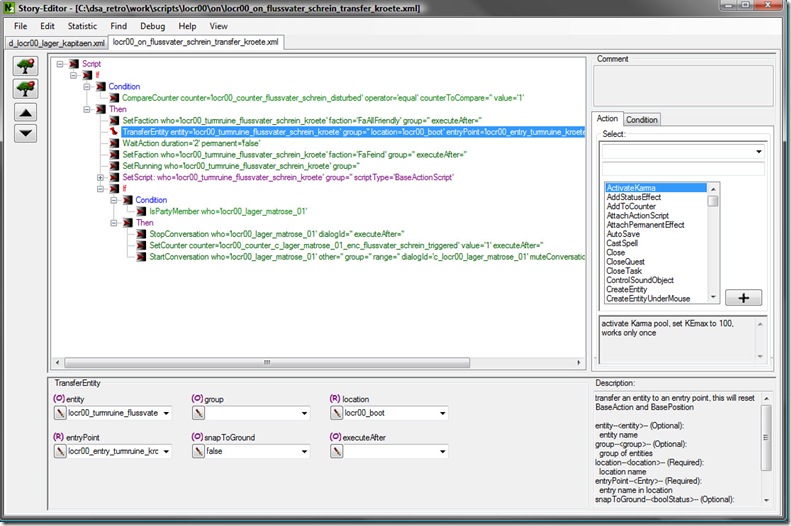
Task: Switch to the Condition tab
Action: pyautogui.click(x=641, y=119)
